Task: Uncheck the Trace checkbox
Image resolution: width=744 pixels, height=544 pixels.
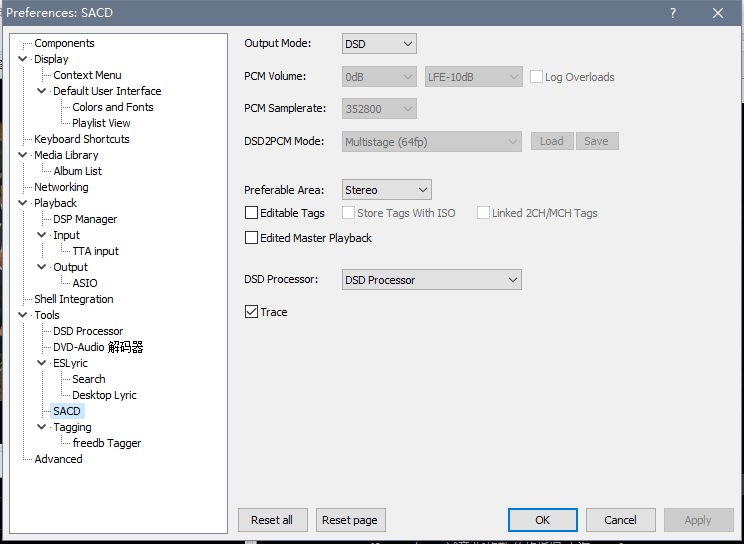Action: coord(251,312)
